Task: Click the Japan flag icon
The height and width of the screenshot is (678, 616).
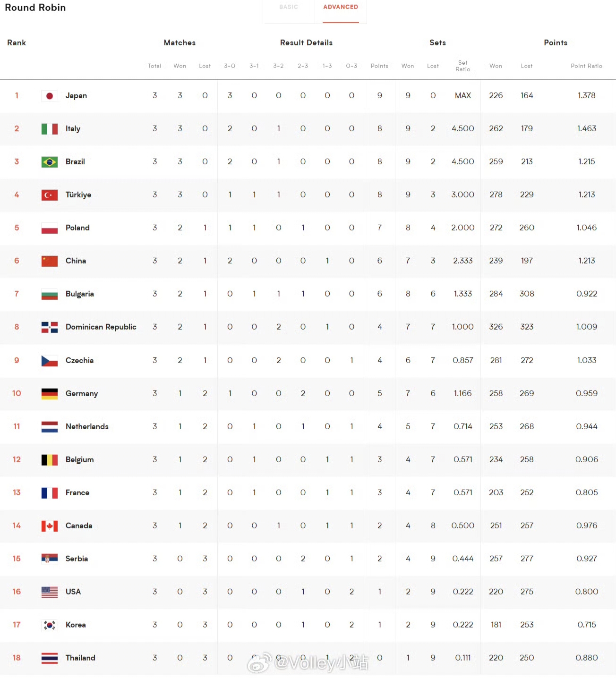Action: (50, 96)
